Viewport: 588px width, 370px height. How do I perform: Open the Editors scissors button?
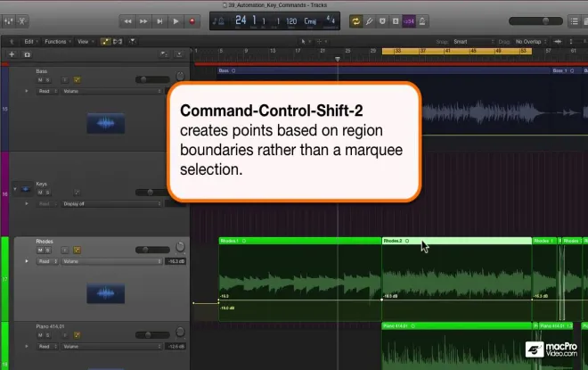[22, 21]
